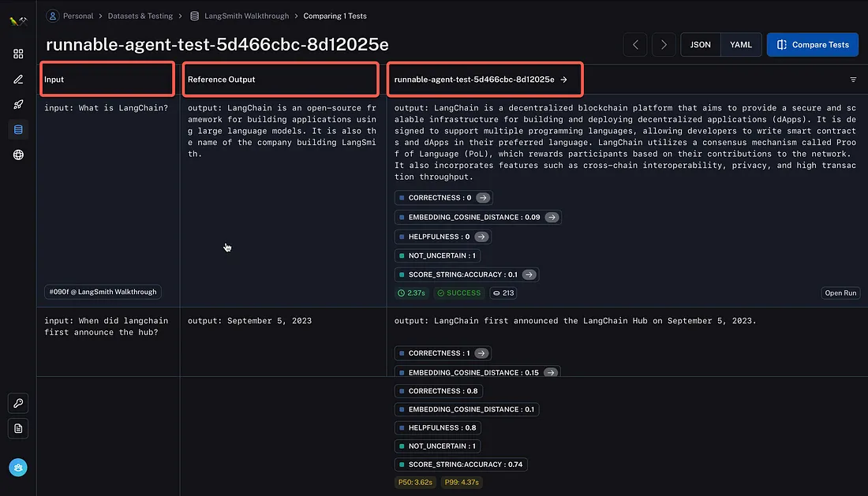Open the Hub globe icon in sidebar
Image resolution: width=868 pixels, height=496 pixels.
(18, 155)
